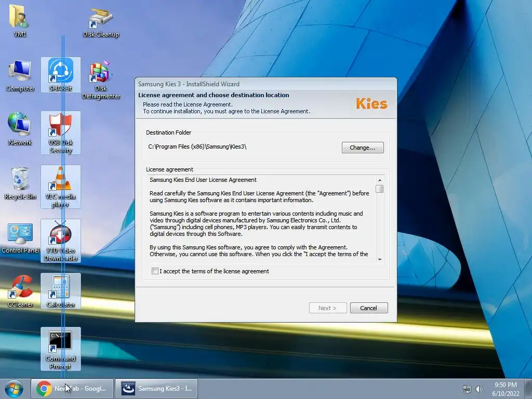Select the Calculator shortcut icon
532x399 pixels.
[61, 291]
